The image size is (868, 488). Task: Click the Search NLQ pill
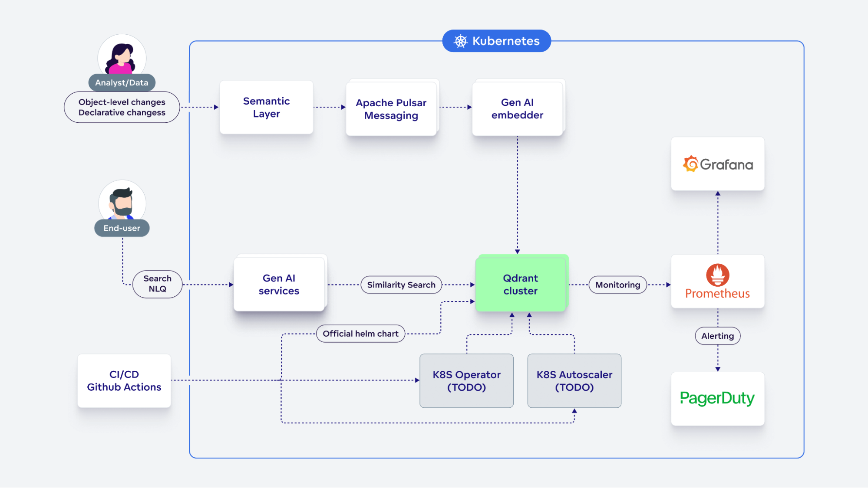(x=157, y=284)
